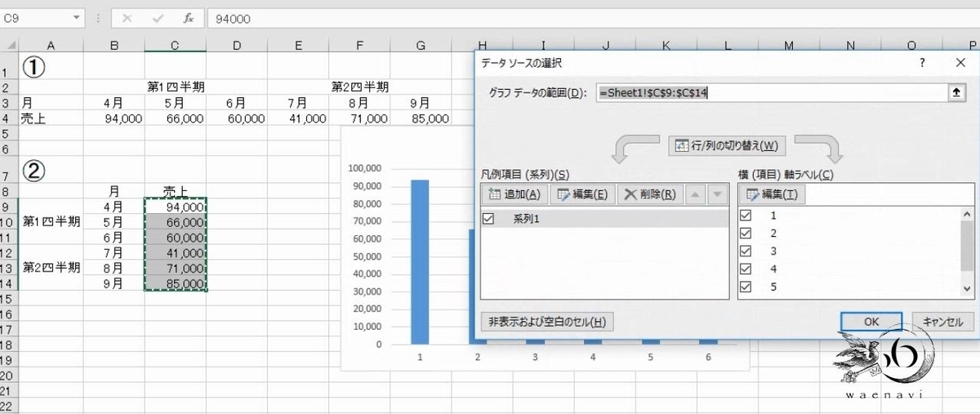Uncheck axis label checkbox for item 2
The image size is (980, 414).
coord(746,234)
